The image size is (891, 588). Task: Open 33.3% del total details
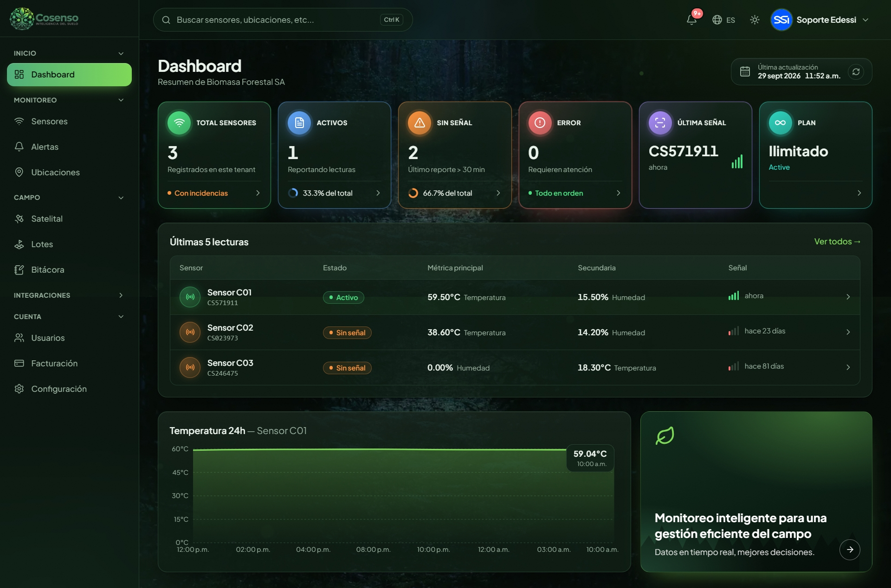334,193
